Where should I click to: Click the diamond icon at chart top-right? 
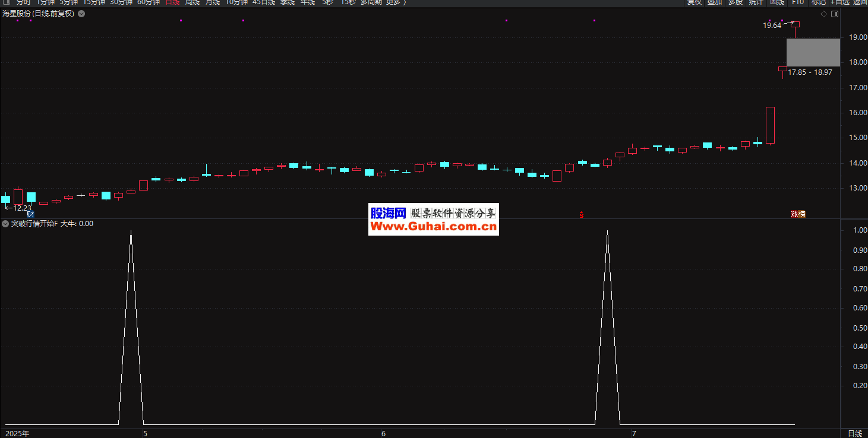[823, 14]
